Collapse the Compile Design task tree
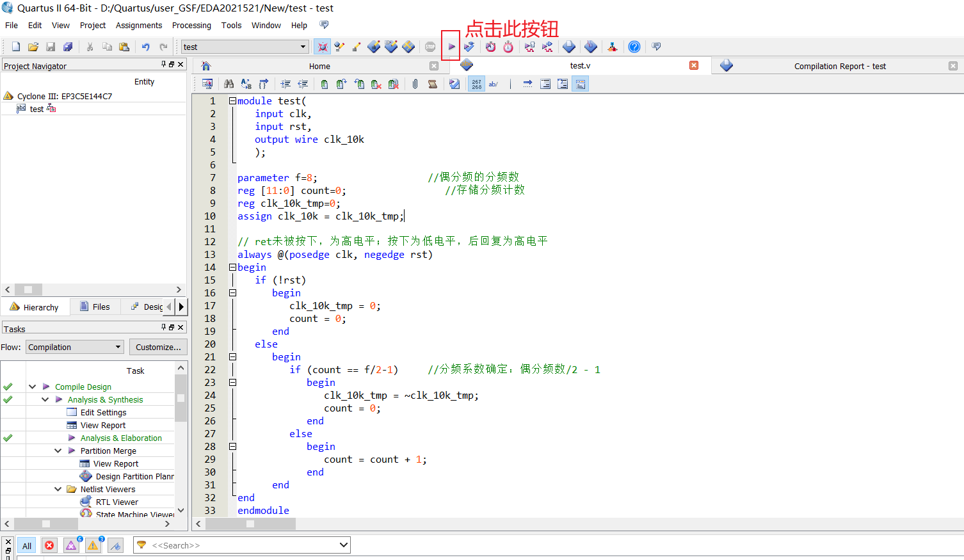Image resolution: width=964 pixels, height=560 pixels. click(x=32, y=387)
